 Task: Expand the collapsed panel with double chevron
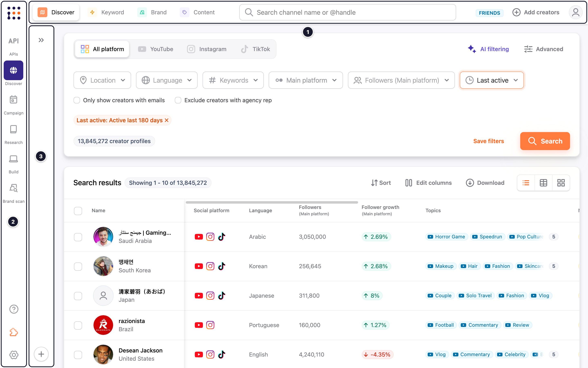(x=41, y=40)
